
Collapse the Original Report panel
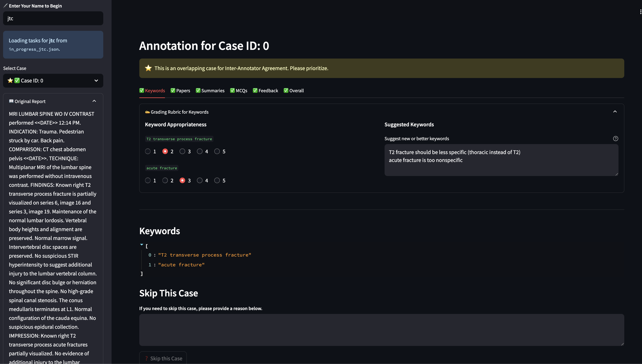(x=94, y=101)
